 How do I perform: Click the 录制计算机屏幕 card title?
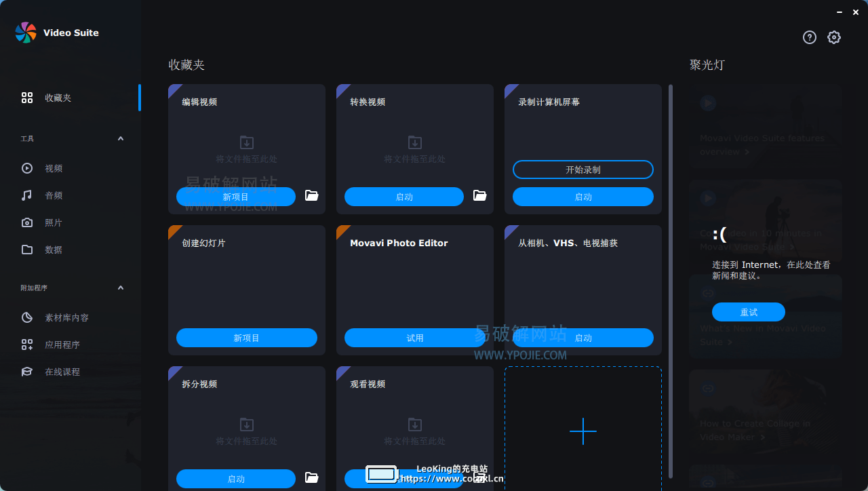(549, 102)
